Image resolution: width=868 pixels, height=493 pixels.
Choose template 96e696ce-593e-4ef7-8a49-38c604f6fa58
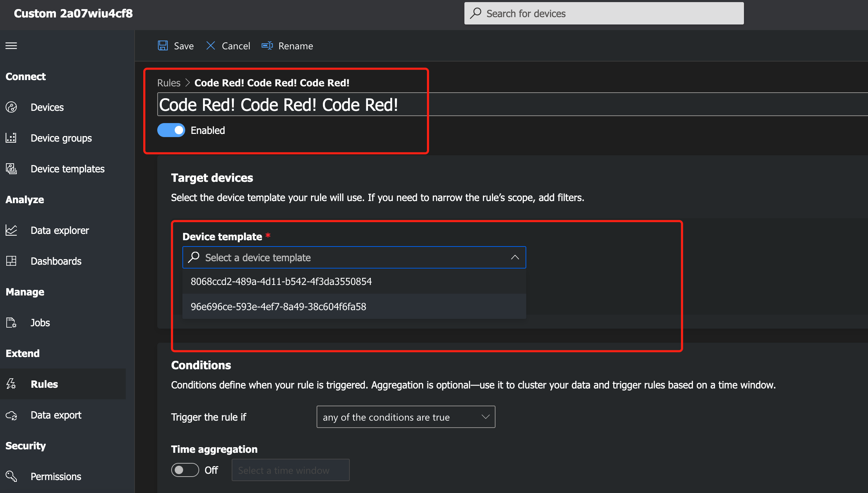click(354, 307)
